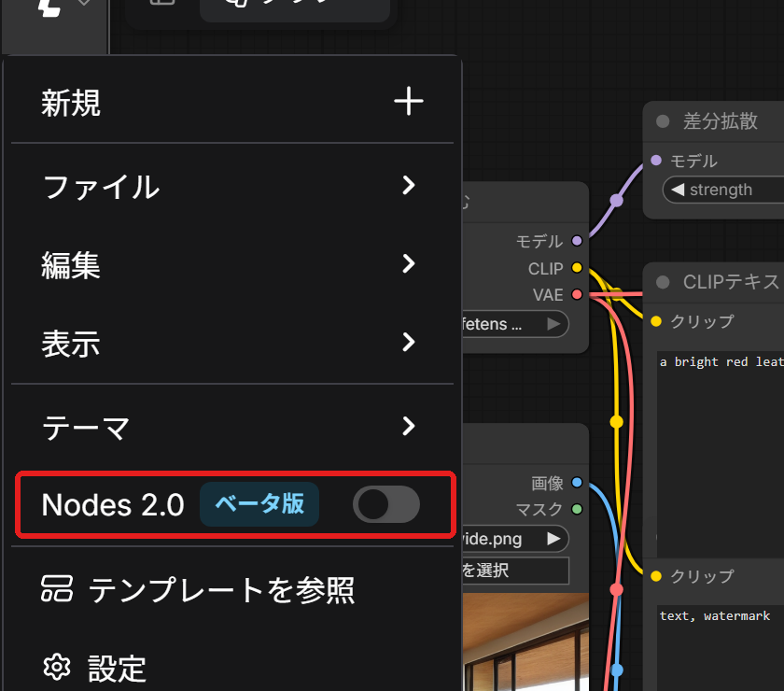Toggle the Nodes 2.0 switch on
Viewport: 784px width, 691px height.
pos(386,504)
